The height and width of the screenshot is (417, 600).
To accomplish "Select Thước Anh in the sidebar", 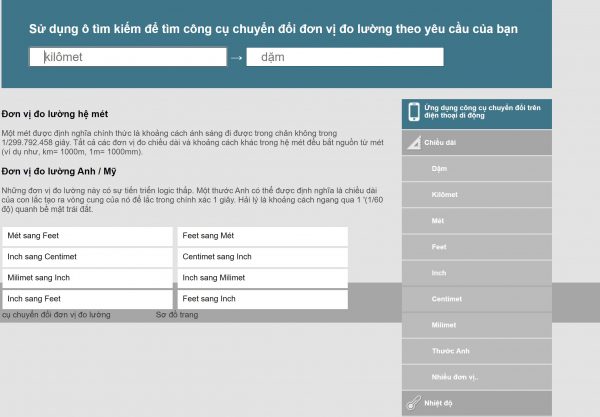I will pyautogui.click(x=477, y=351).
